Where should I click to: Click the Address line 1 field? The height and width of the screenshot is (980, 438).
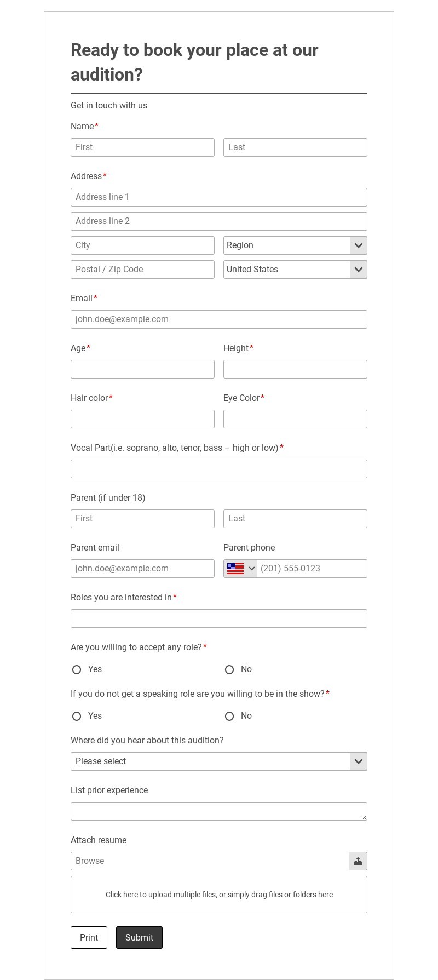(x=218, y=197)
